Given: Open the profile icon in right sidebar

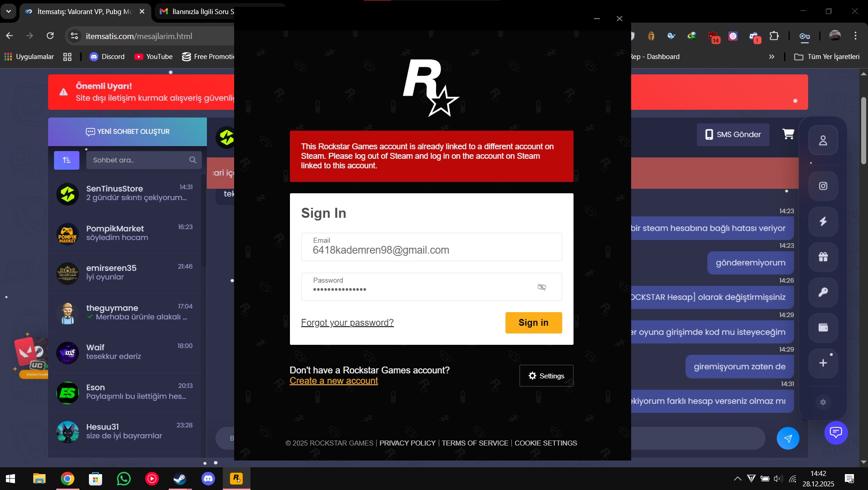Looking at the screenshot, I should coord(823,140).
